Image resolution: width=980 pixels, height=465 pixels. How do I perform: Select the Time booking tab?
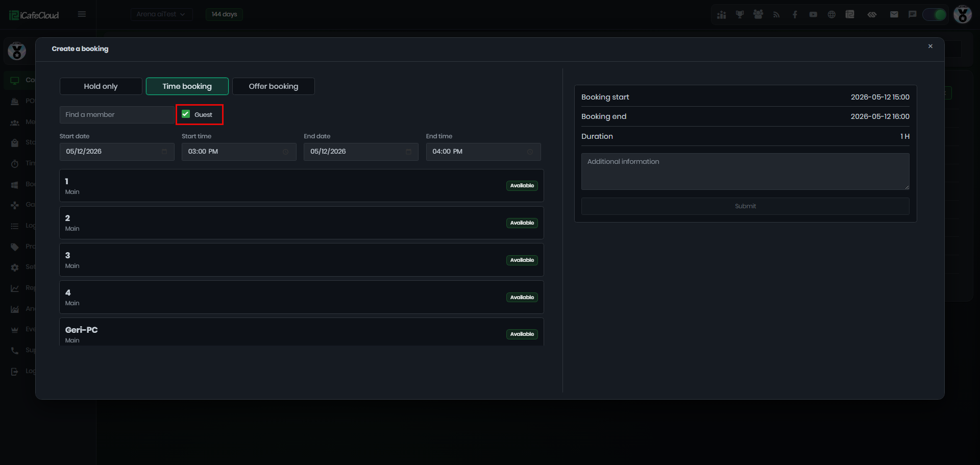pyautogui.click(x=187, y=86)
